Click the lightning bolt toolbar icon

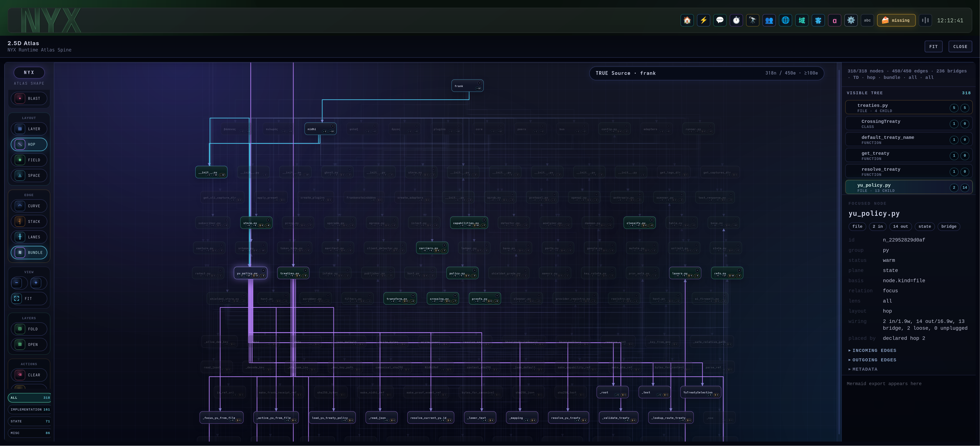[x=703, y=20]
